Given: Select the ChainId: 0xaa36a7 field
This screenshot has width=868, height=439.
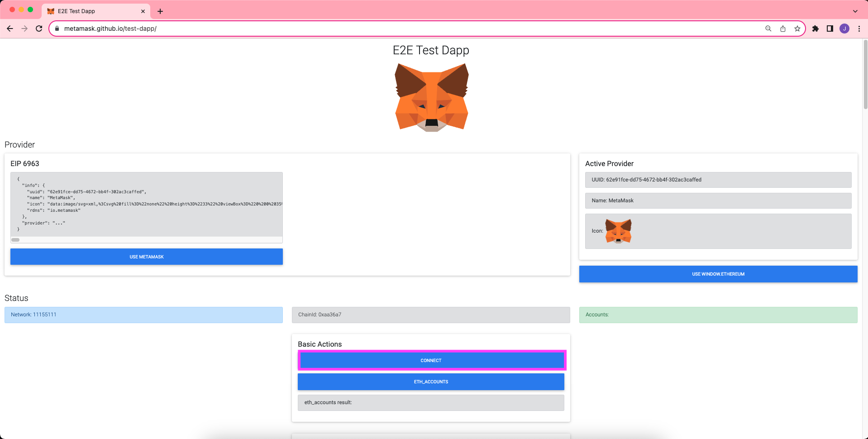Looking at the screenshot, I should coord(431,315).
